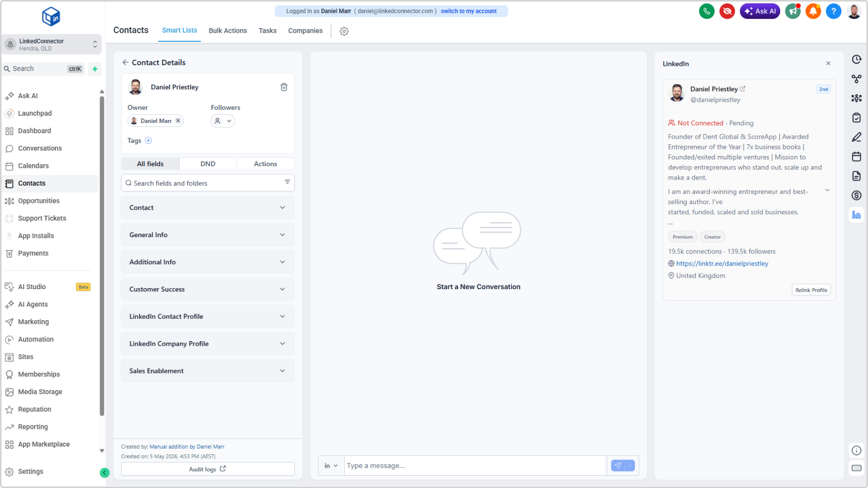Click Search fields and folders input

click(208, 183)
